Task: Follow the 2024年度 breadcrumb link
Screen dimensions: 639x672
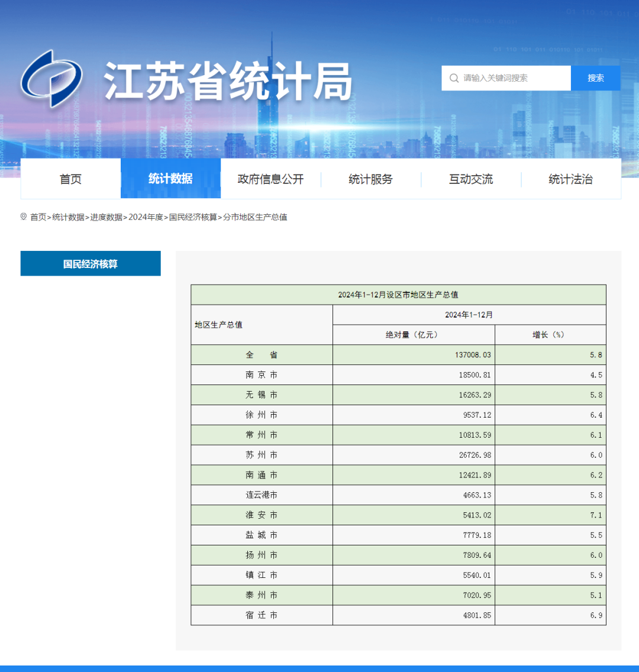Action: (x=146, y=217)
